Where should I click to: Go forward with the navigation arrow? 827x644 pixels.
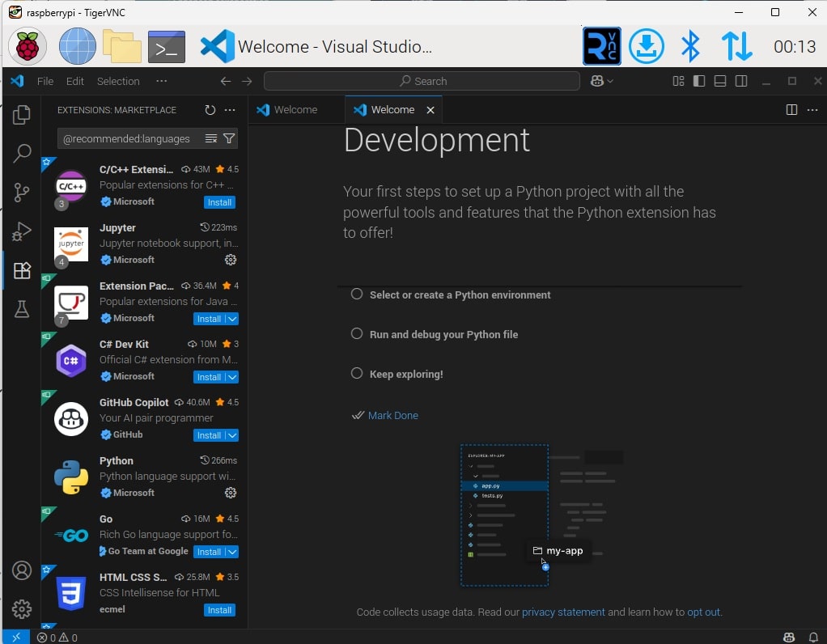click(x=247, y=81)
